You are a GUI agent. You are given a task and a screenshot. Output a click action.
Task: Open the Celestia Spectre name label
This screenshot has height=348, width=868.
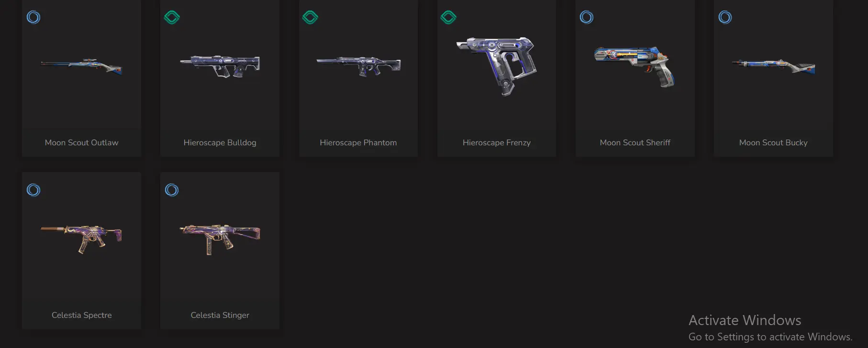coord(82,315)
